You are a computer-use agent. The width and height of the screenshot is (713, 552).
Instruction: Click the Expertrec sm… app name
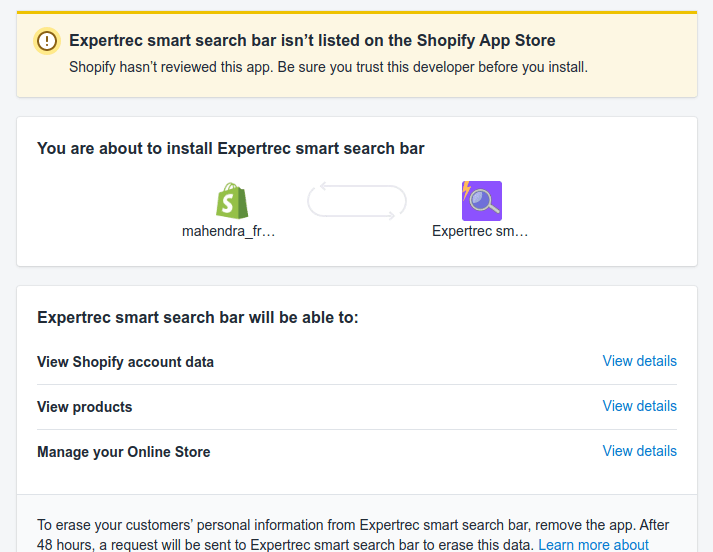click(x=480, y=231)
